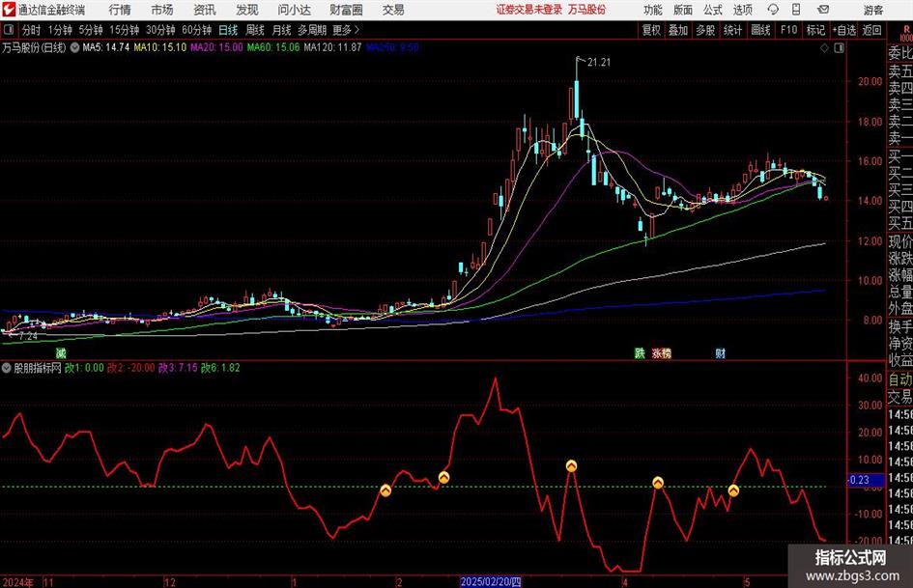The height and width of the screenshot is (588, 913).
Task: Open the 资讯 menu
Action: pyautogui.click(x=205, y=10)
